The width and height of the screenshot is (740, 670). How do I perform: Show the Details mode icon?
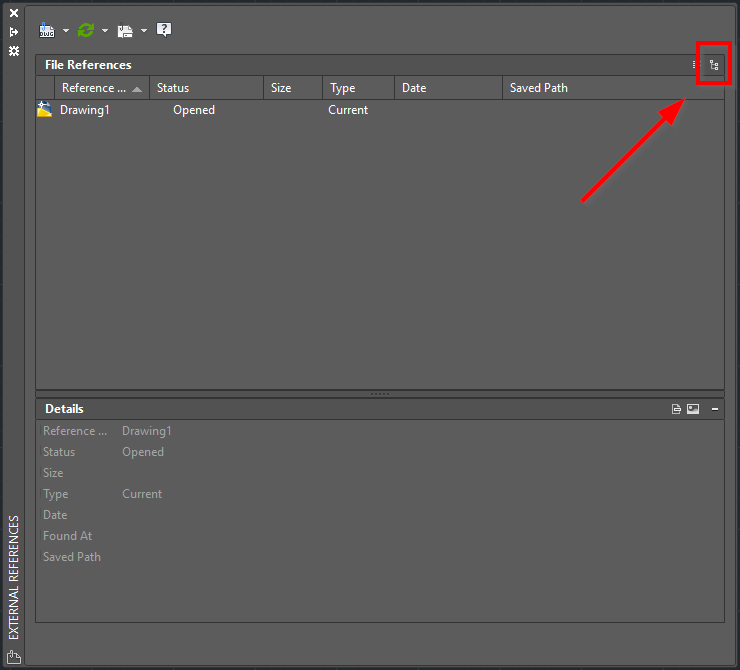676,409
